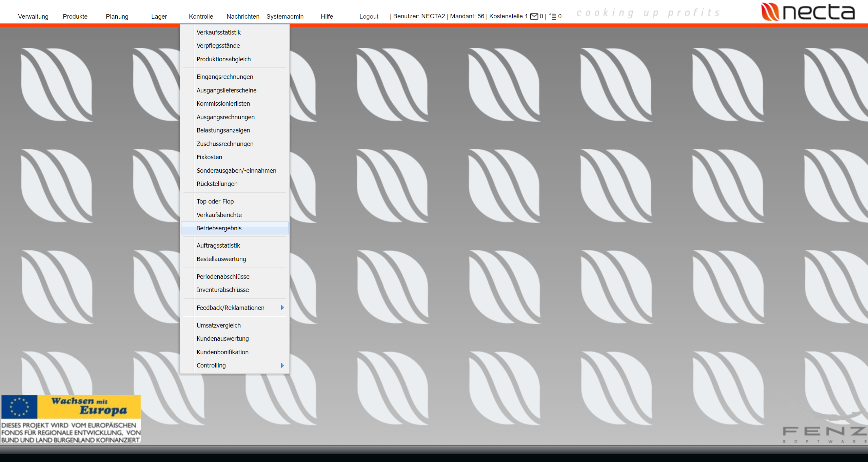Click Kundenbonifikation in the menu
868x462 pixels.
coord(222,352)
